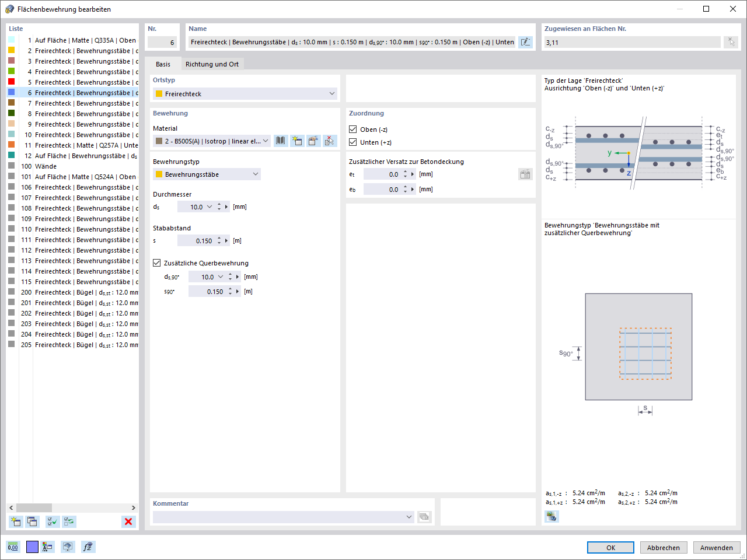Click the right arrow next to eb offset field
Viewport: 747px width, 560px height.
coord(413,189)
